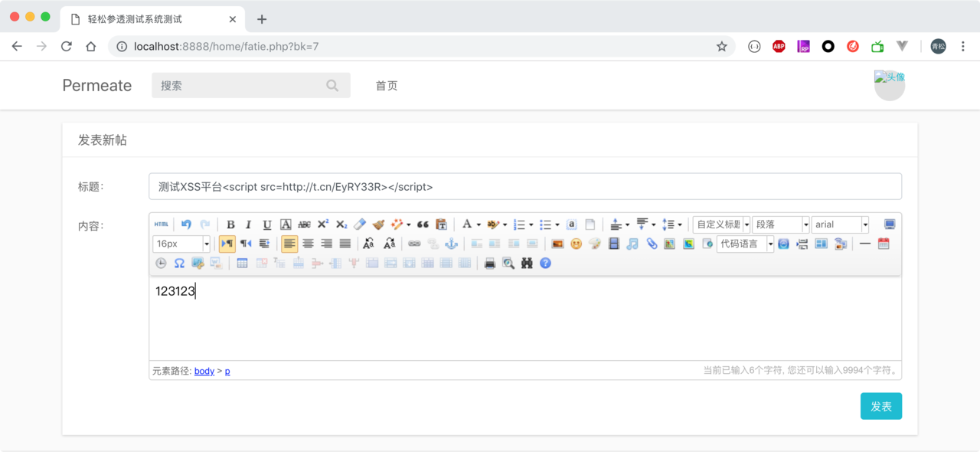Open a new browser tab
The height and width of the screenshot is (452, 980).
(x=262, y=19)
